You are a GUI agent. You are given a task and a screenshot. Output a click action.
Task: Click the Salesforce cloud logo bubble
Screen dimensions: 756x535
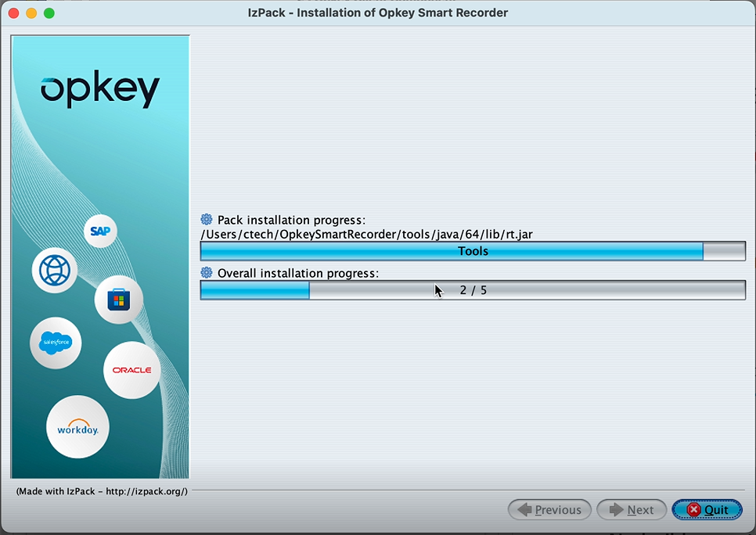(x=56, y=343)
